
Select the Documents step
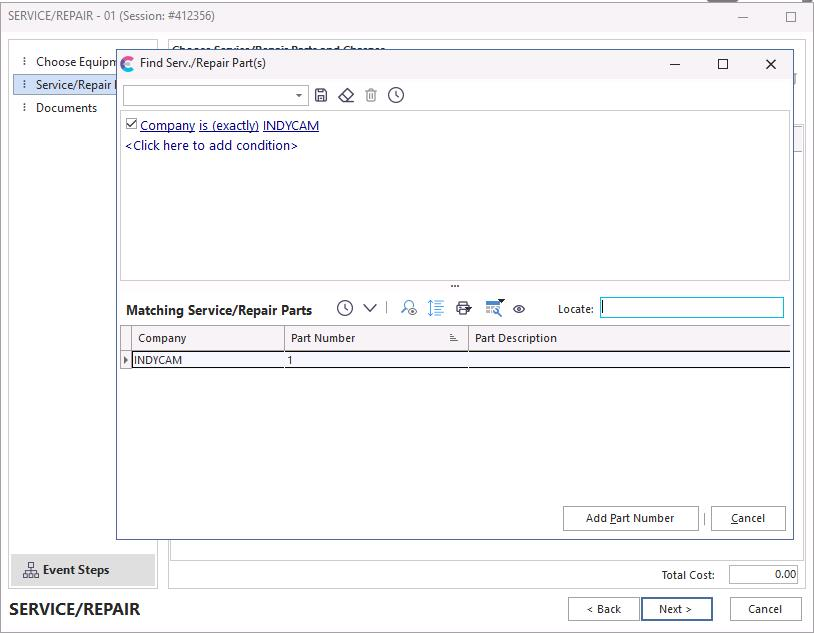coord(66,108)
